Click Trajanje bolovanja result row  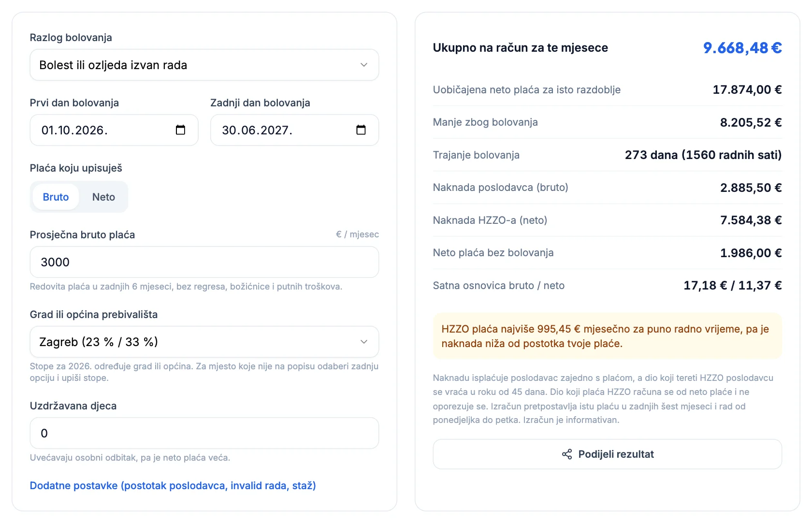click(608, 155)
